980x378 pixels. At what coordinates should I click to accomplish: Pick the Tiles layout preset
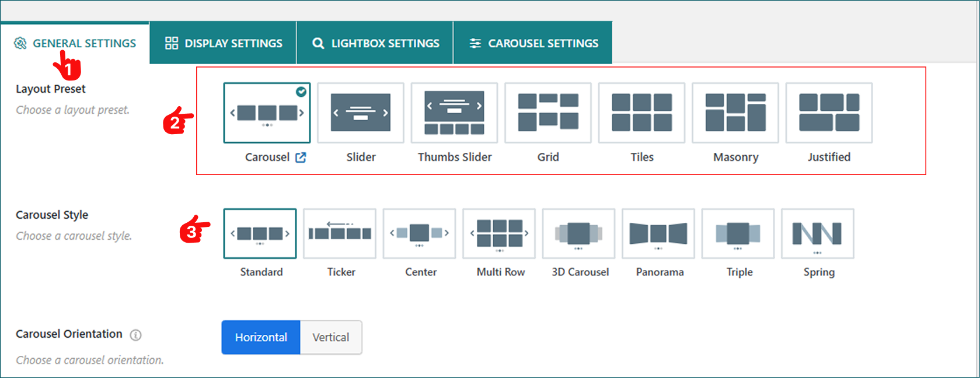point(641,113)
